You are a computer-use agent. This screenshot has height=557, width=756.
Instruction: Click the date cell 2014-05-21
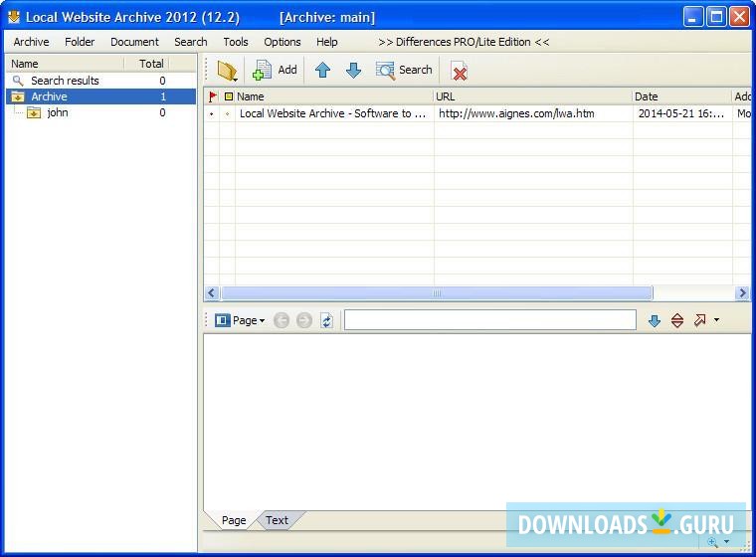[x=681, y=113]
